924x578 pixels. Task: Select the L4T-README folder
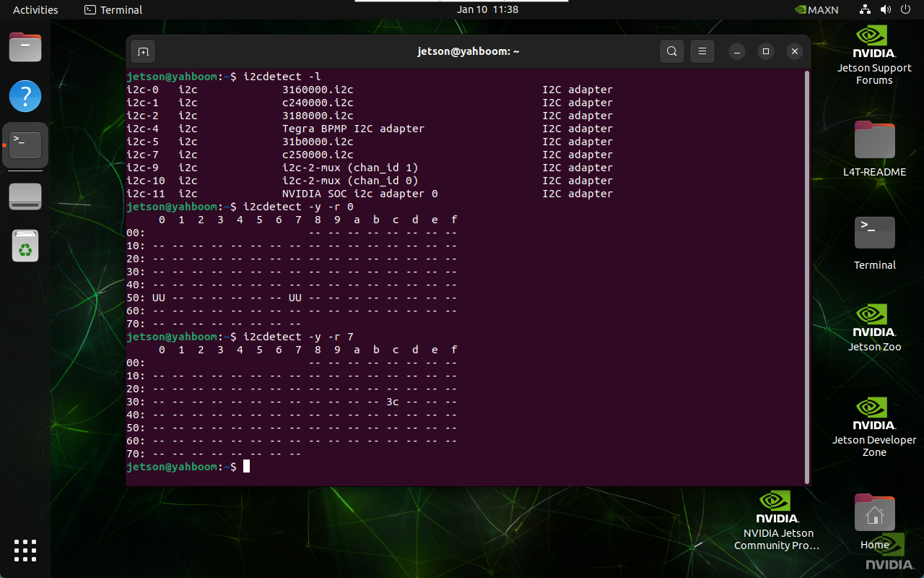coord(874,149)
